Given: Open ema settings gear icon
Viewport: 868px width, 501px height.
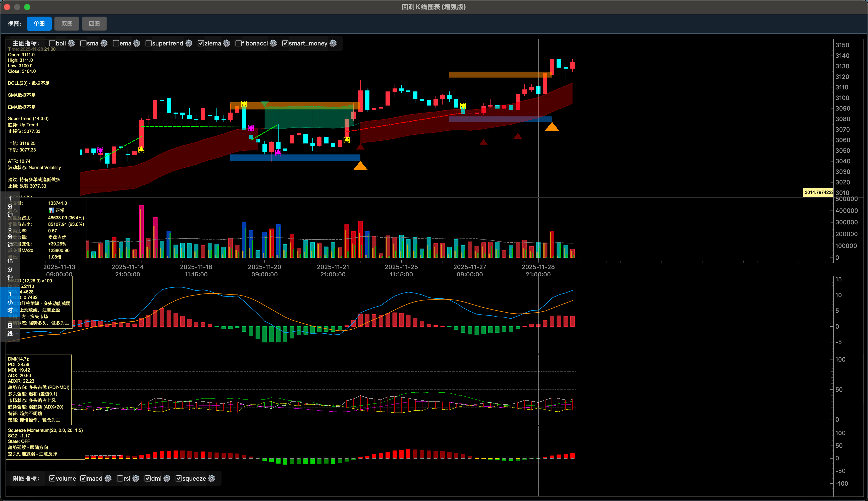Looking at the screenshot, I should coord(137,43).
